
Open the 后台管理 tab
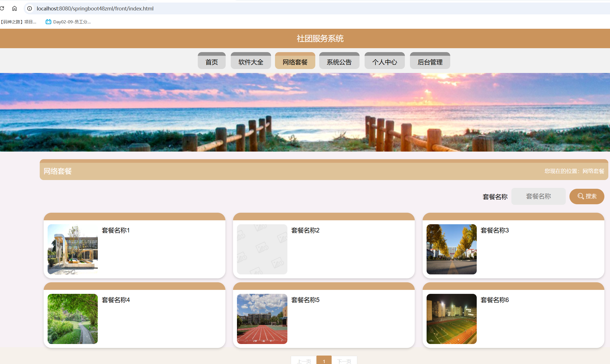click(430, 62)
